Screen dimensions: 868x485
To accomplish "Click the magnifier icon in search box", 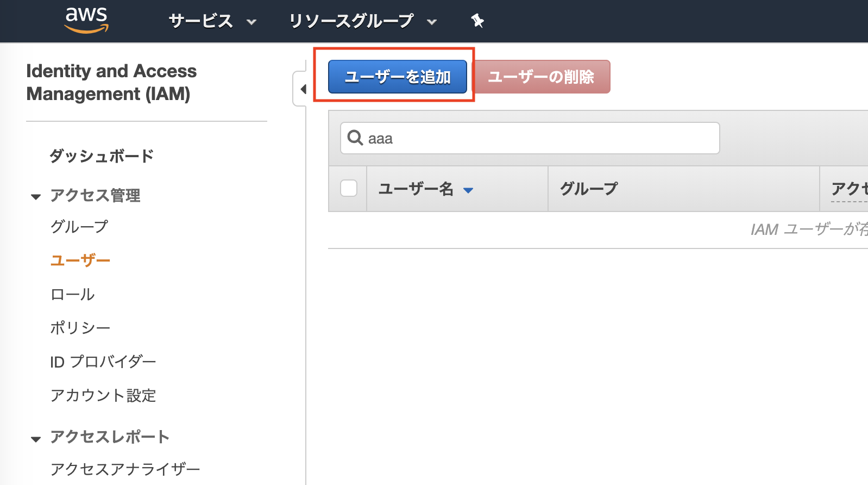I will click(355, 138).
